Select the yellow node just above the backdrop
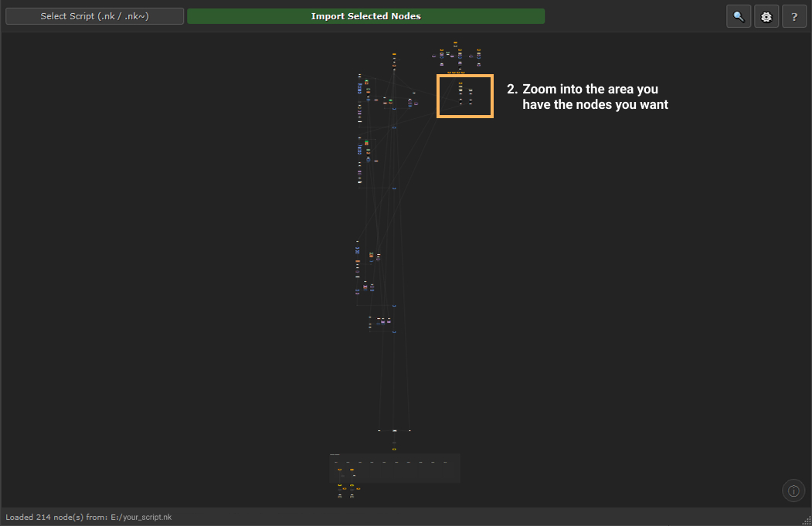 [x=394, y=449]
